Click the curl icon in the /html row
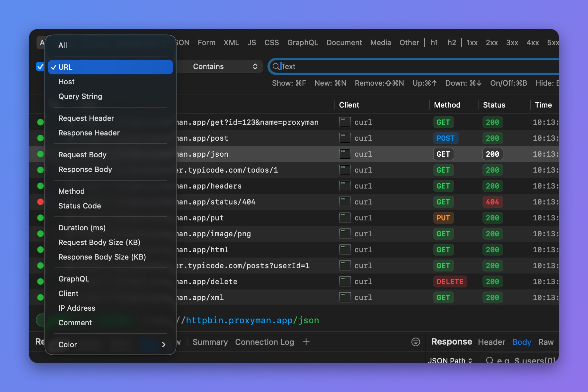This screenshot has height=392, width=588. tap(345, 250)
